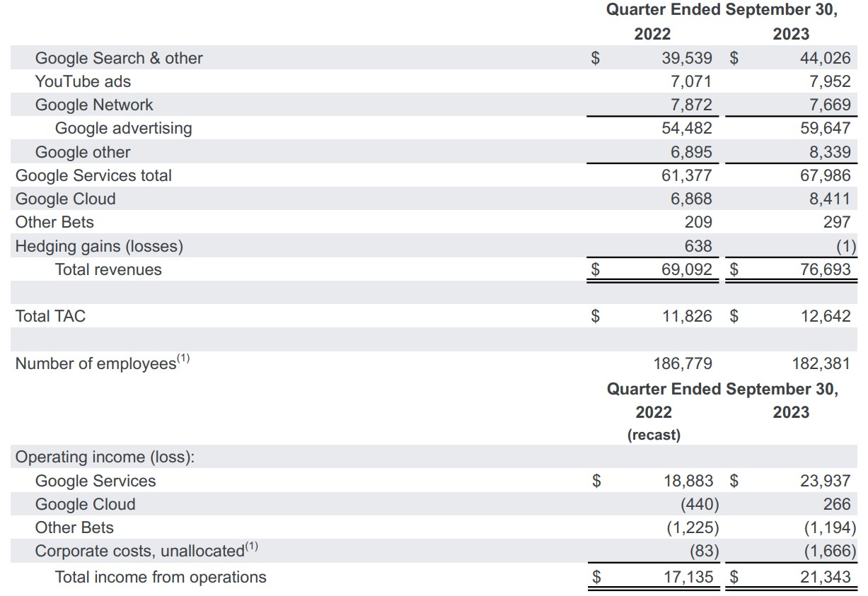Viewport: 868px width, 596px height.
Task: Click the Total income from operations label
Action: [x=161, y=577]
